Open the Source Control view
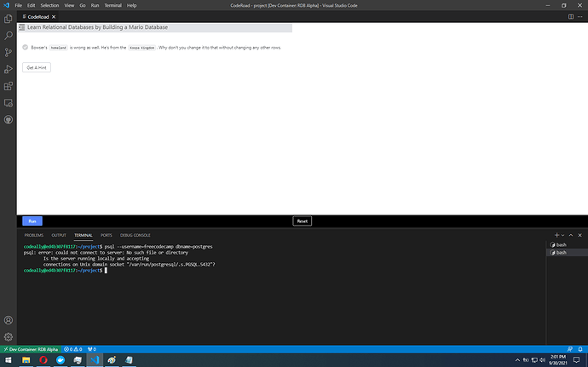Viewport: 588px width, 367px height. click(x=9, y=53)
